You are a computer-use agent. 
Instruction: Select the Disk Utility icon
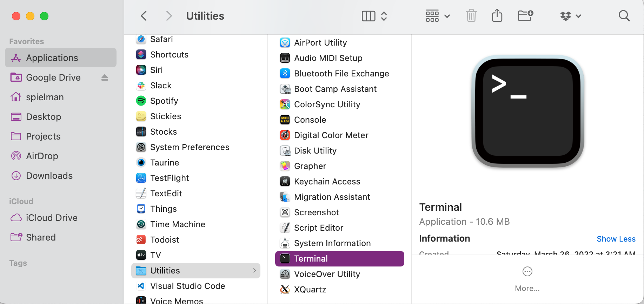click(285, 151)
